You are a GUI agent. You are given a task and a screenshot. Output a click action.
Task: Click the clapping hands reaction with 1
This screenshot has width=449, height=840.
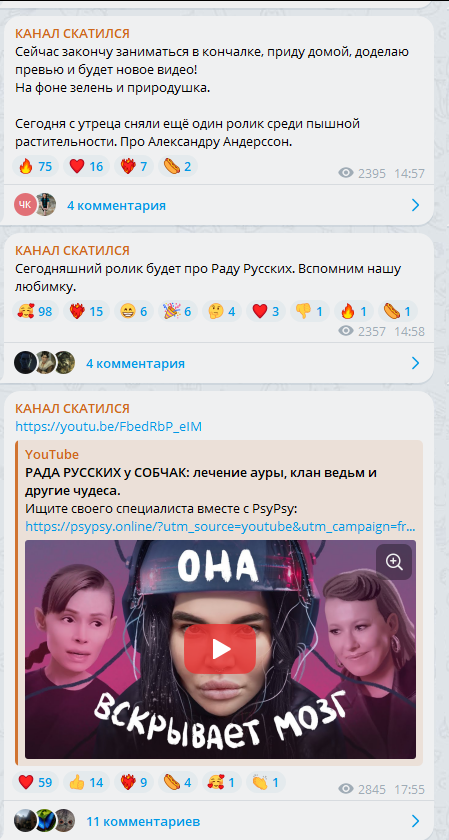tap(266, 783)
